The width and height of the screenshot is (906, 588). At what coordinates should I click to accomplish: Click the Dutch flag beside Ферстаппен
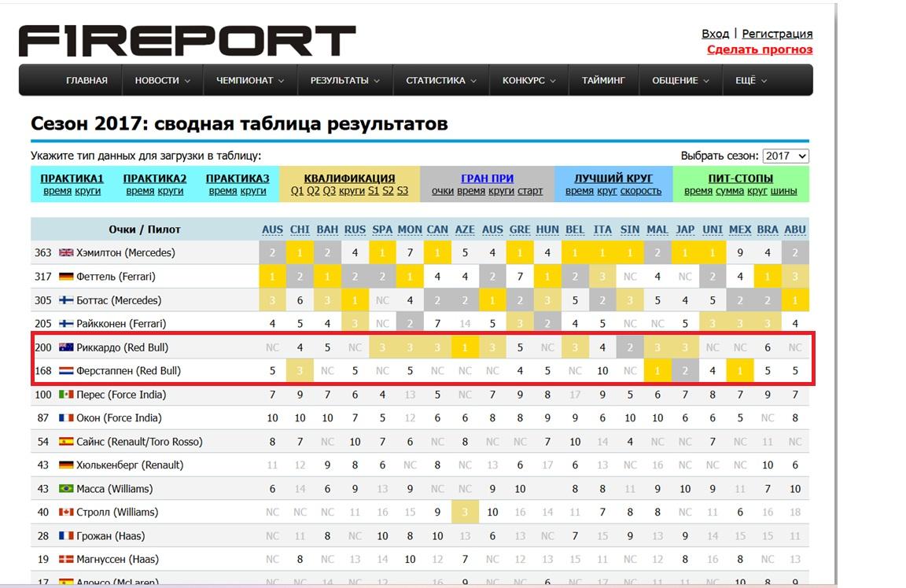(66, 370)
